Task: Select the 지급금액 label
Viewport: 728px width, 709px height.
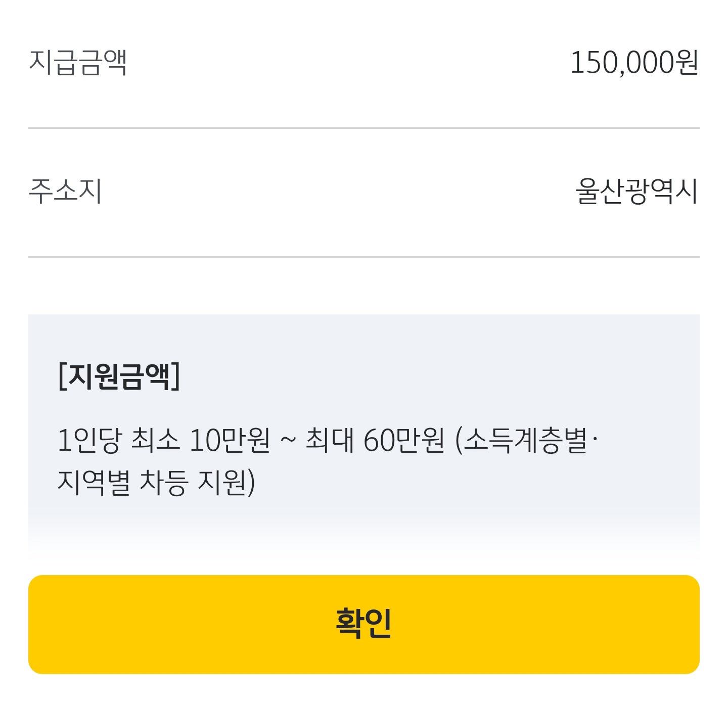Action: pos(78,63)
